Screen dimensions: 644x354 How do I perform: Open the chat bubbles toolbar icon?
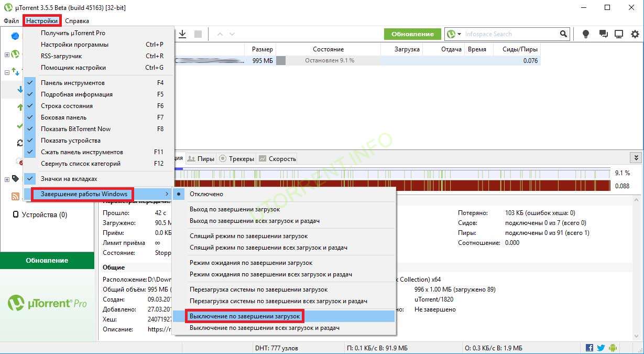603,34
